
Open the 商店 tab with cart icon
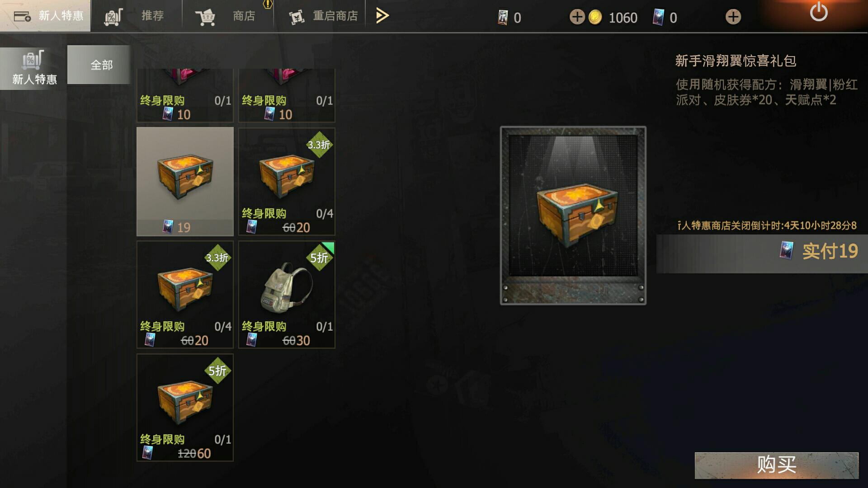point(228,16)
